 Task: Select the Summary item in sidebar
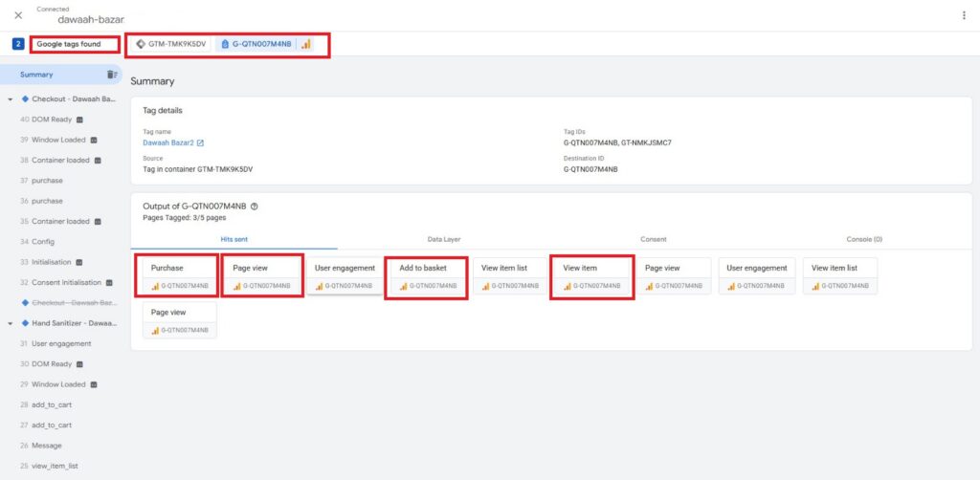(61, 75)
